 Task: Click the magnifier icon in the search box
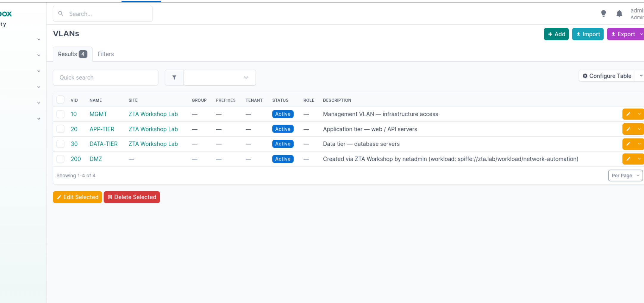[x=61, y=14]
